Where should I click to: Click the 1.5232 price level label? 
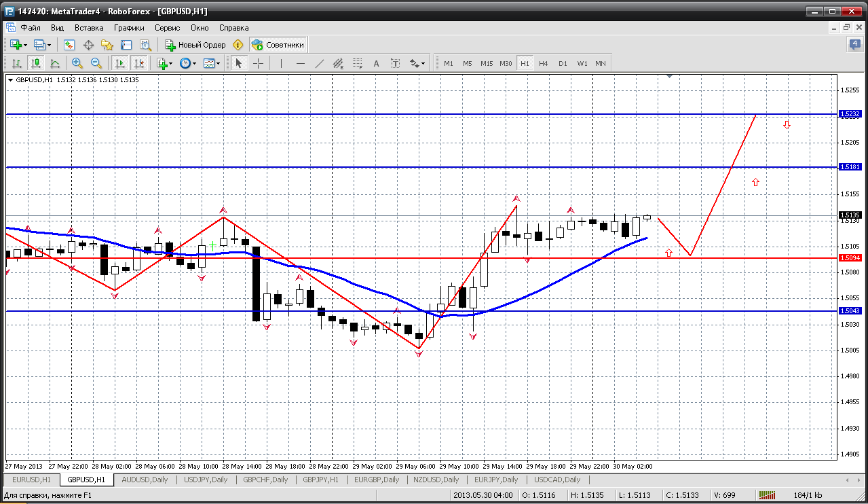[850, 114]
